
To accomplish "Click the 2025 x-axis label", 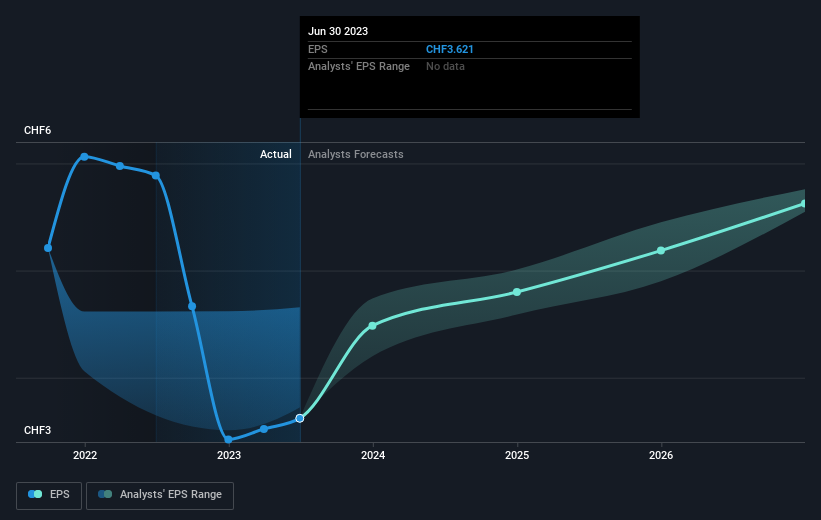I will tap(517, 456).
